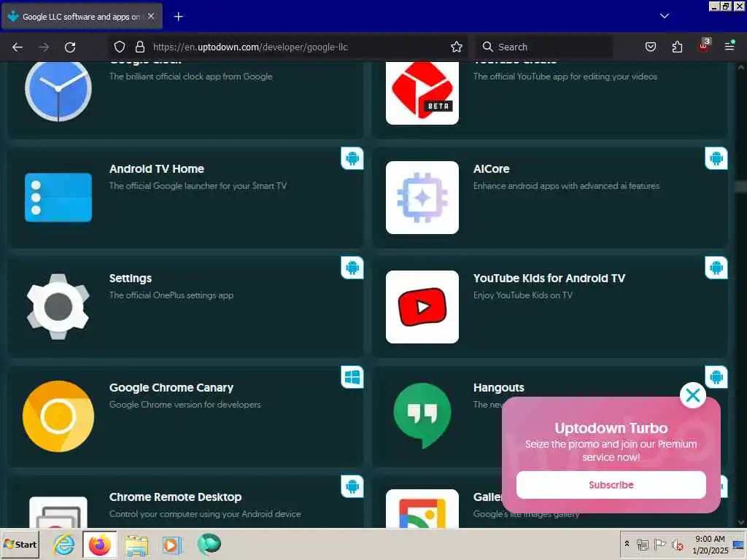747x560 pixels.
Task: Open Firefox extensions menu
Action: (x=677, y=47)
